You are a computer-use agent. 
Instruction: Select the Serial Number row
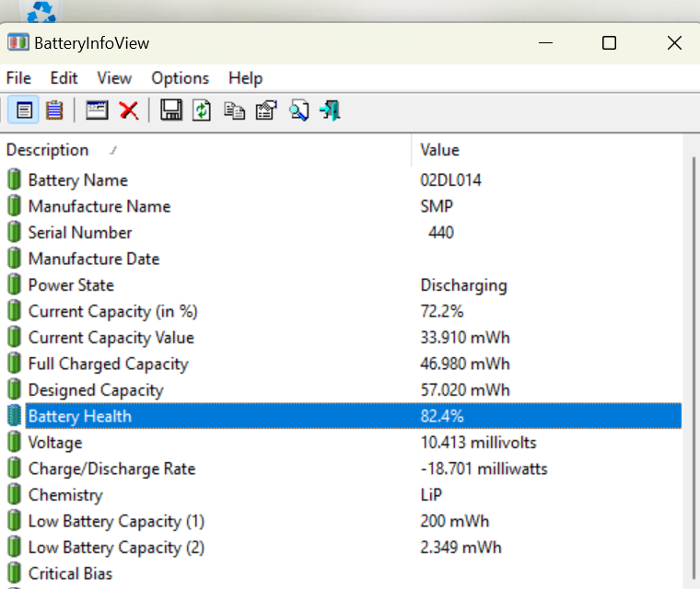[x=341, y=233]
